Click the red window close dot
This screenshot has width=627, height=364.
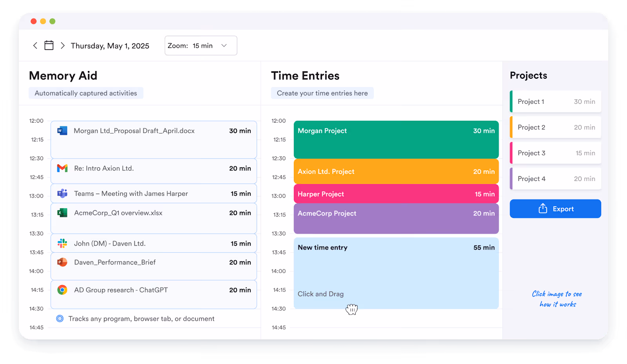coord(34,21)
